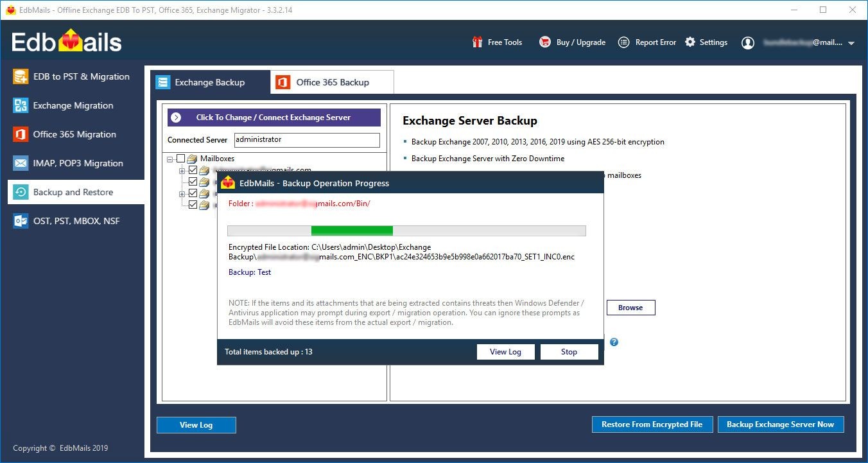This screenshot has width=868, height=463.
Task: Click the app icon in window title bar
Action: [x=10, y=10]
